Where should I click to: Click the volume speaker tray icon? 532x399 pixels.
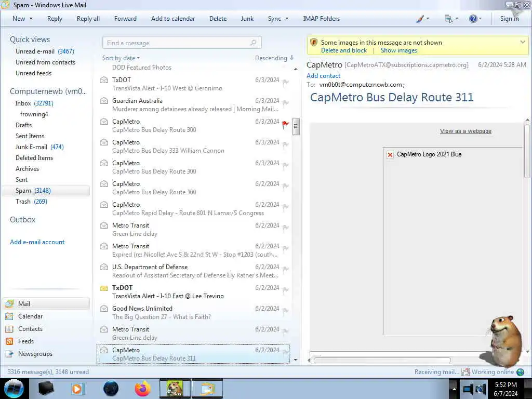coord(481,389)
